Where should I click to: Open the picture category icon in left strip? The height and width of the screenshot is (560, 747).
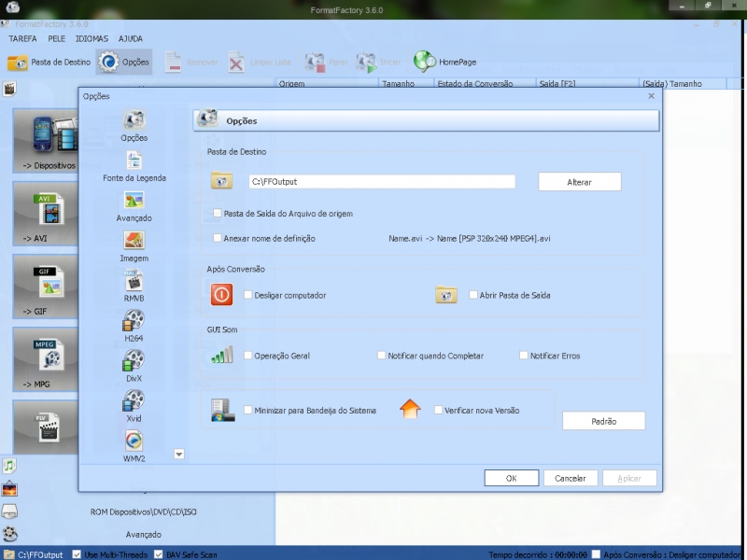(9, 489)
